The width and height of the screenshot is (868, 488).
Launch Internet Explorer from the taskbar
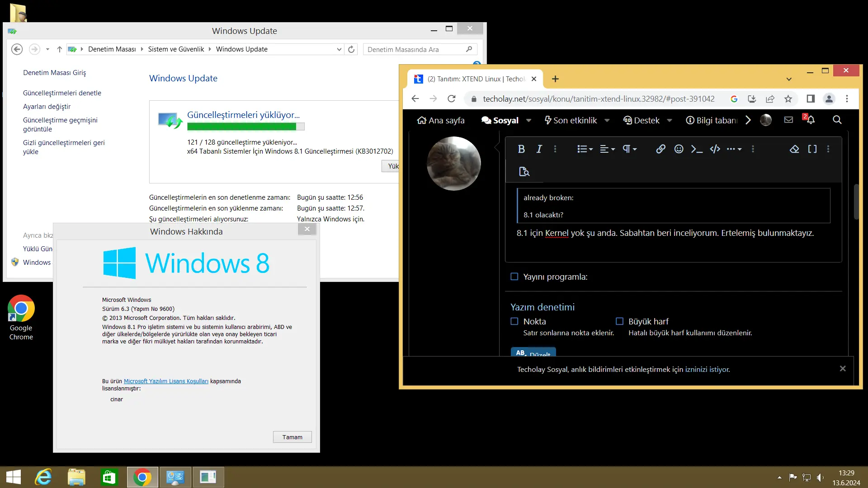(x=44, y=477)
